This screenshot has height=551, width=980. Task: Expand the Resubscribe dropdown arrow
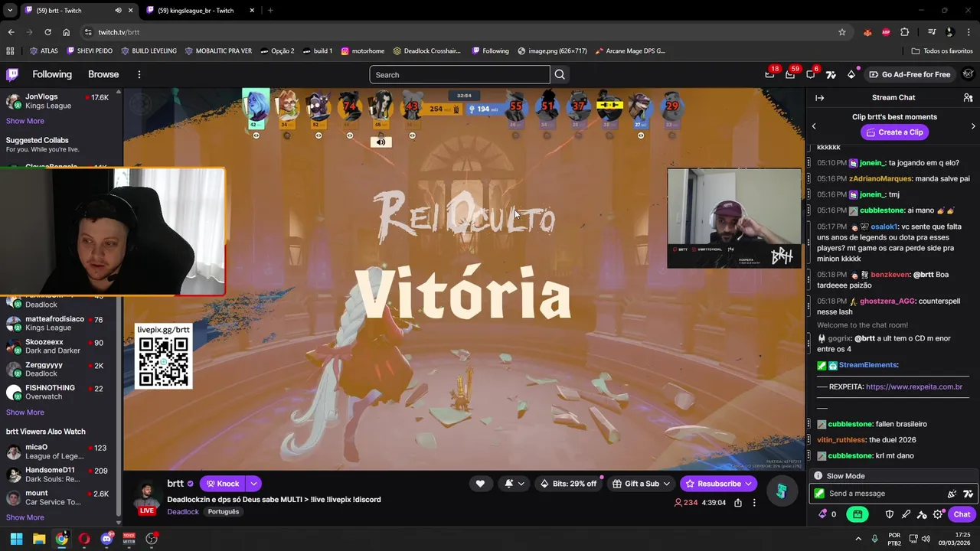[748, 484]
